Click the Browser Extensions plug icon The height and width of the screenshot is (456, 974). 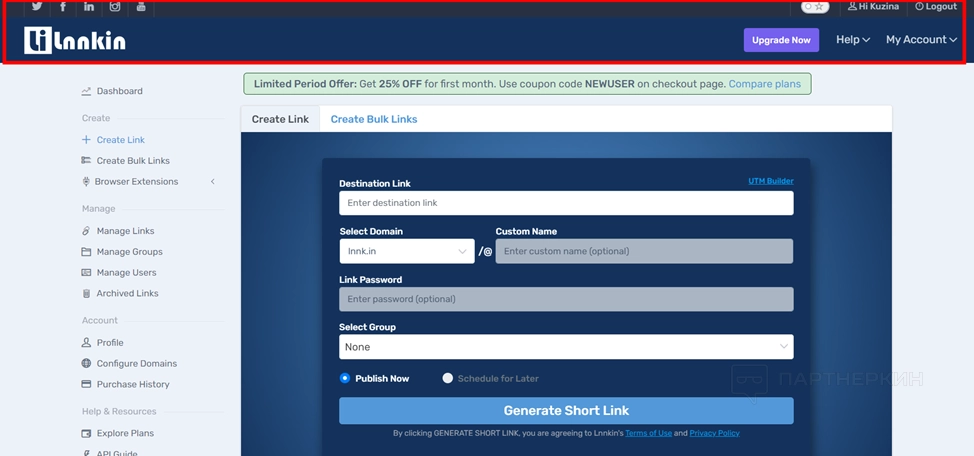click(86, 181)
